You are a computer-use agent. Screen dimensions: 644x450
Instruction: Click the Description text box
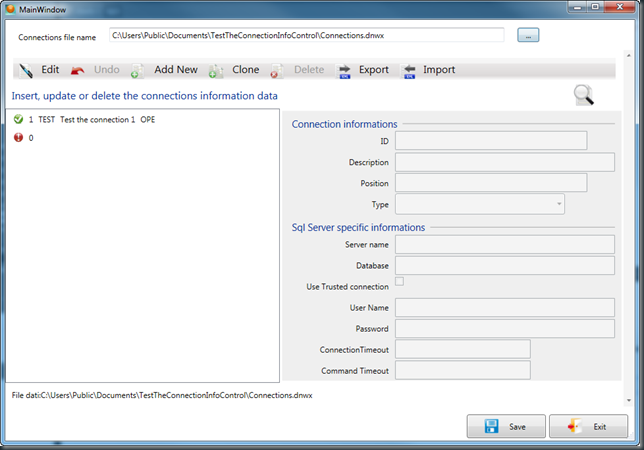coord(504,162)
